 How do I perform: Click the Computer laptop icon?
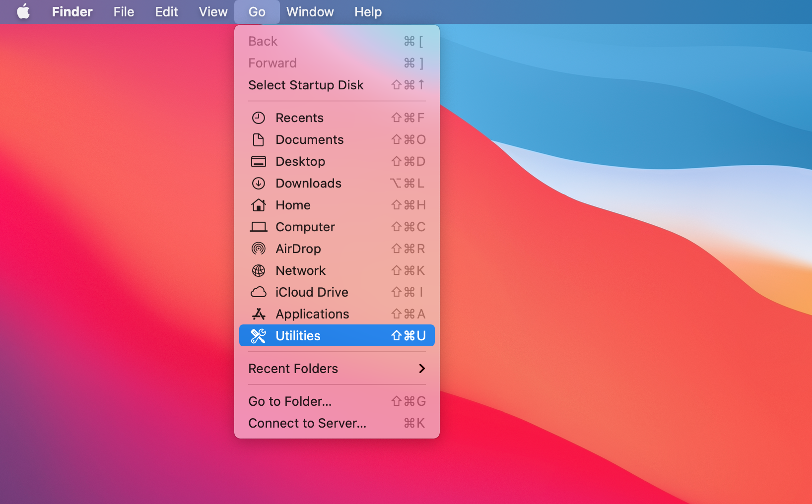(259, 227)
